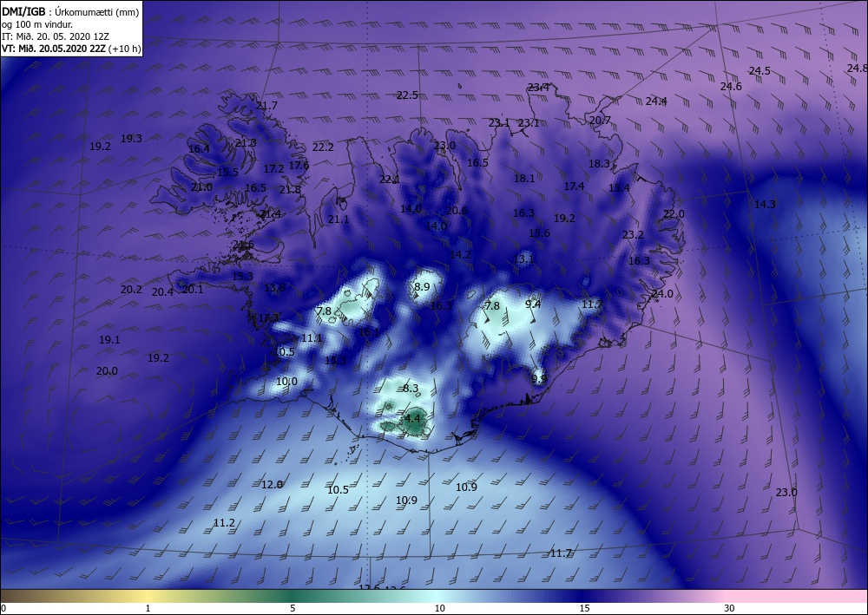868x615 pixels.
Task: Click the 11.2 value label
Action: [224, 522]
